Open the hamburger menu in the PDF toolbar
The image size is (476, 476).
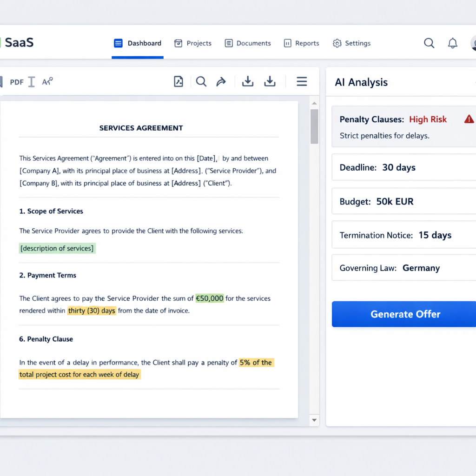coord(302,81)
